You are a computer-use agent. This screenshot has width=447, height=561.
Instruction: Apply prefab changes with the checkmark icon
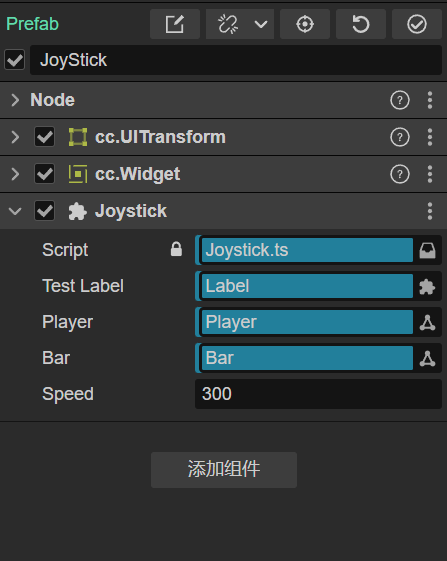(417, 24)
